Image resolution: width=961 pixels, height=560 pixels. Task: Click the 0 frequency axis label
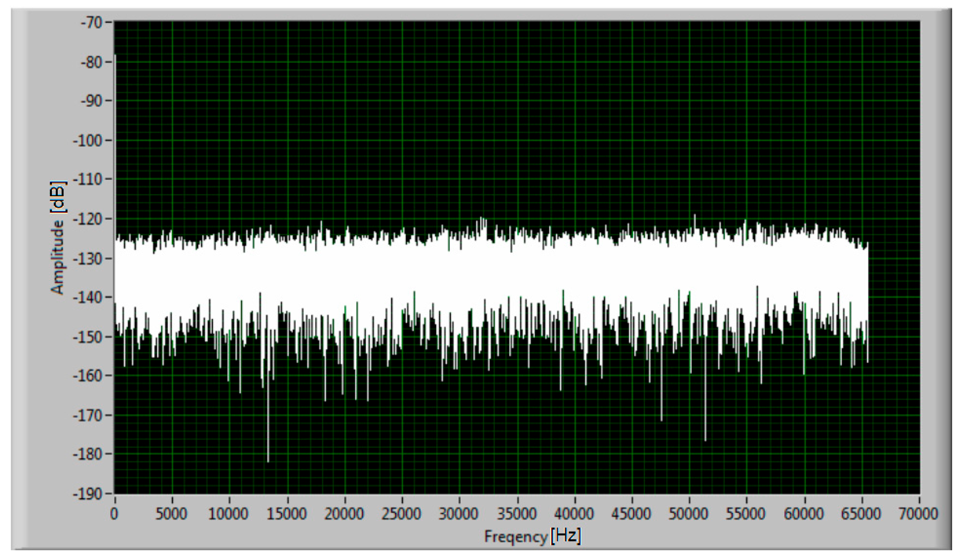(115, 514)
